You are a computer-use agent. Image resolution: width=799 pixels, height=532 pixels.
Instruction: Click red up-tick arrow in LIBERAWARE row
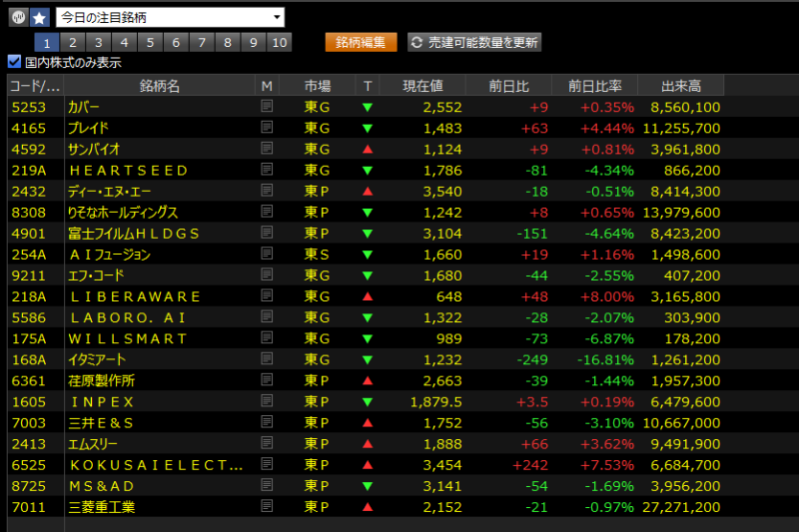click(368, 296)
